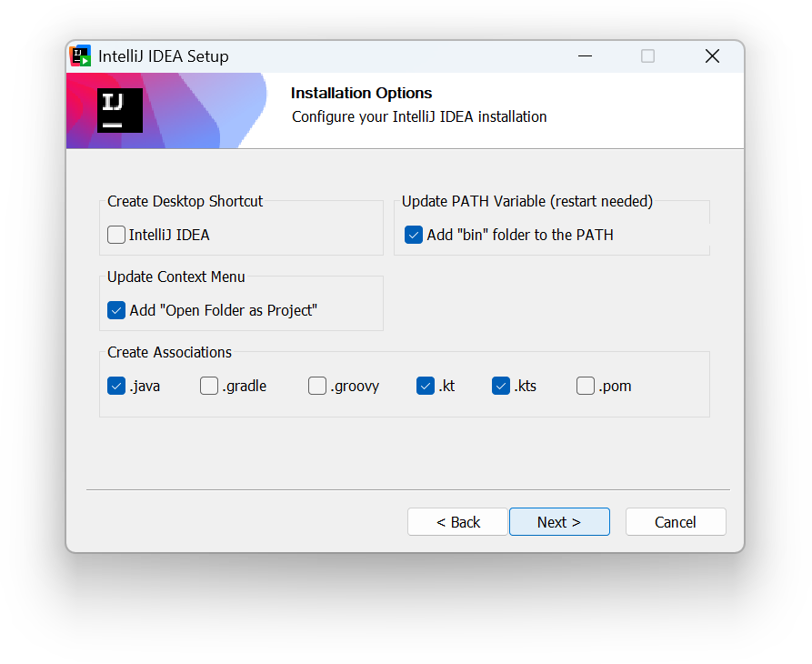Close the setup dialog with the X
The width and height of the screenshot is (812, 664).
pos(712,55)
